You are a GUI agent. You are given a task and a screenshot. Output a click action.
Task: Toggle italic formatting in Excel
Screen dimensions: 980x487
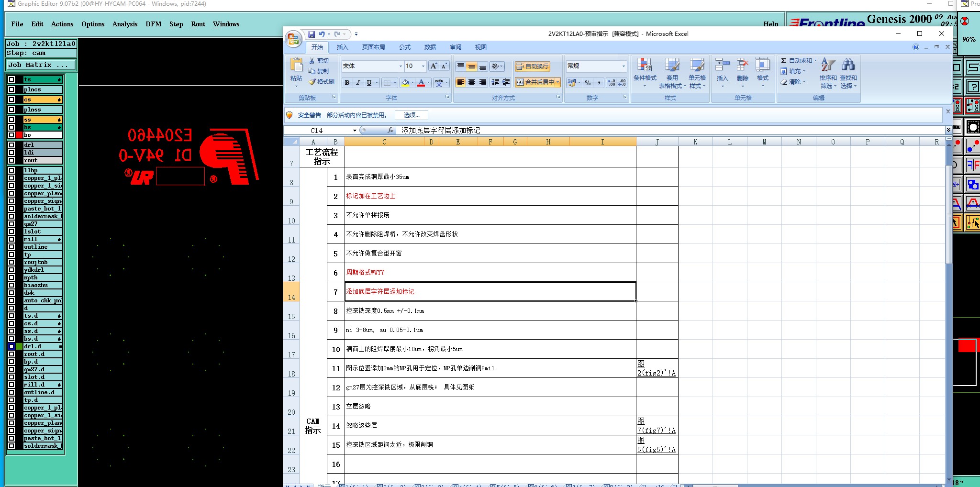point(358,83)
